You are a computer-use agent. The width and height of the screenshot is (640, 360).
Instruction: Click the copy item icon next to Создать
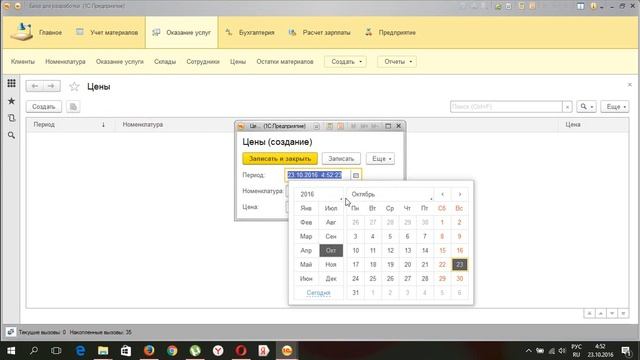coord(73,107)
